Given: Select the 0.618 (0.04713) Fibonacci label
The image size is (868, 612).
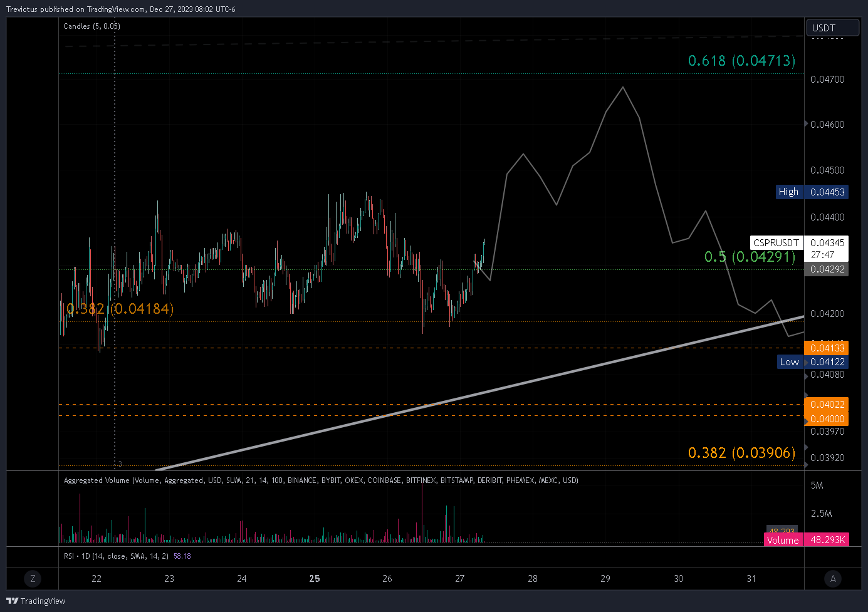Looking at the screenshot, I should (741, 61).
